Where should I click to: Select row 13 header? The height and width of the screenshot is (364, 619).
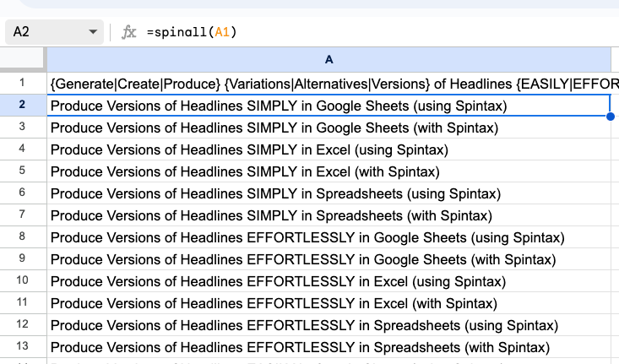point(23,346)
